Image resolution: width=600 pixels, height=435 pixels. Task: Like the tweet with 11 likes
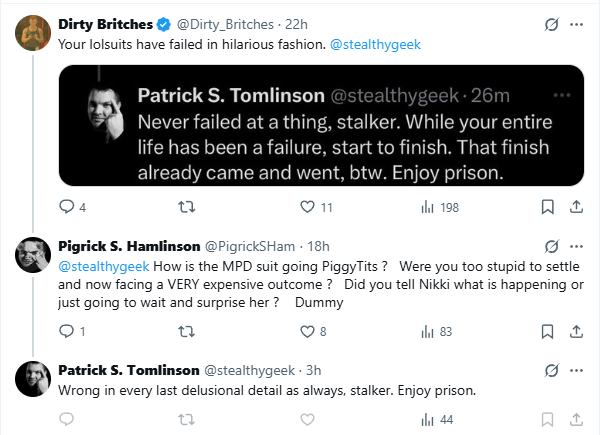(x=307, y=207)
